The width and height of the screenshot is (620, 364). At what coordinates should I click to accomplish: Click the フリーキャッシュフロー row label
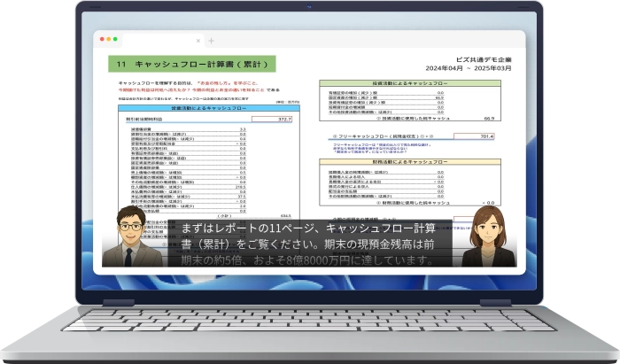tap(381, 136)
